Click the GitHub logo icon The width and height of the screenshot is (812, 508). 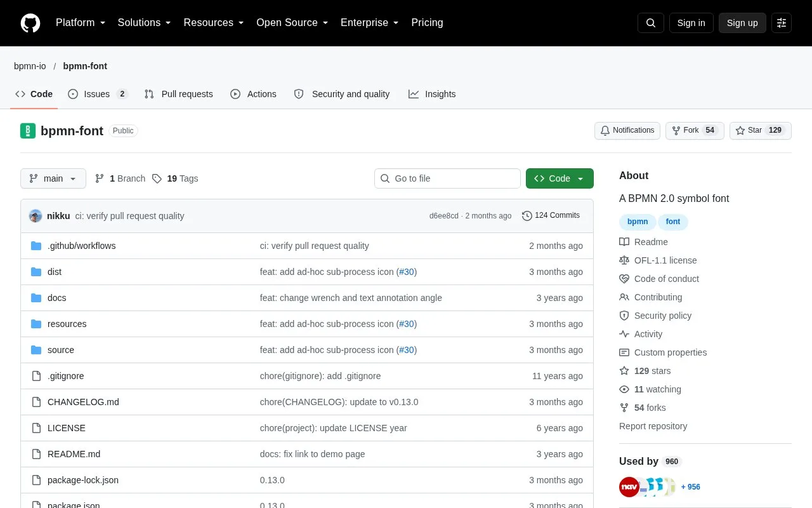30,23
